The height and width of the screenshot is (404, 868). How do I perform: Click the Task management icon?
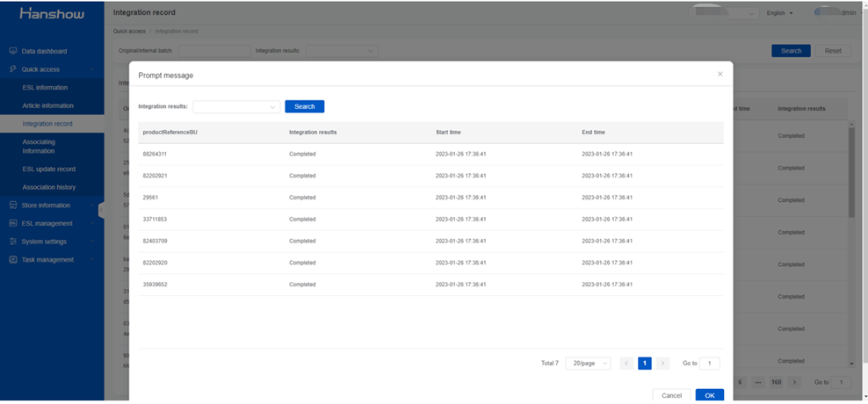pyautogui.click(x=13, y=260)
